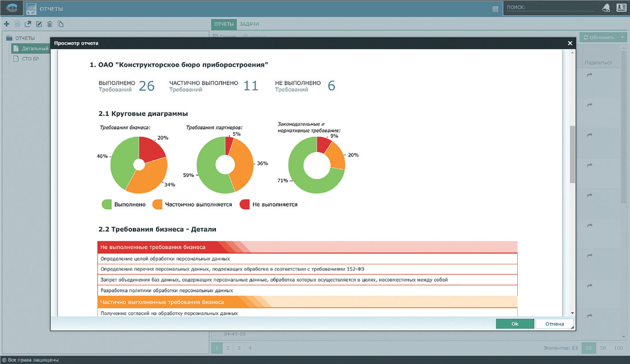Click the dialog's vertical scrollbar thumb
Screen dimensions: 630x364
tap(572, 154)
